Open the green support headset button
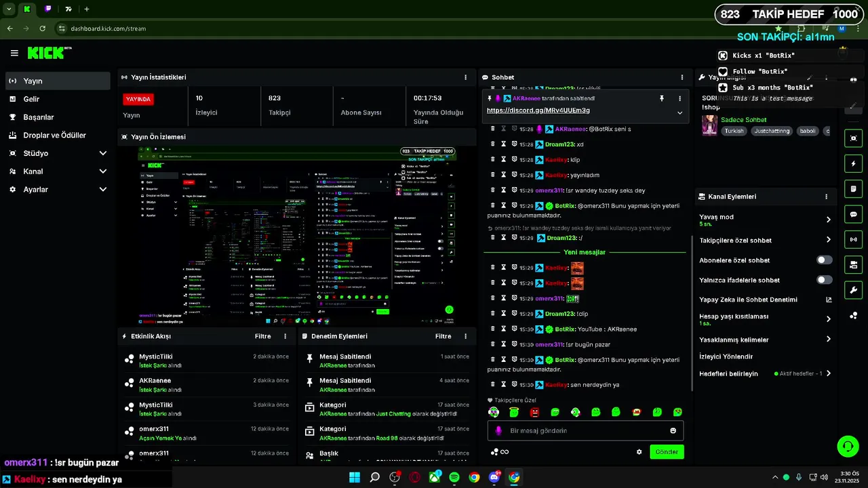Viewport: 868px width, 488px height. coord(848,446)
